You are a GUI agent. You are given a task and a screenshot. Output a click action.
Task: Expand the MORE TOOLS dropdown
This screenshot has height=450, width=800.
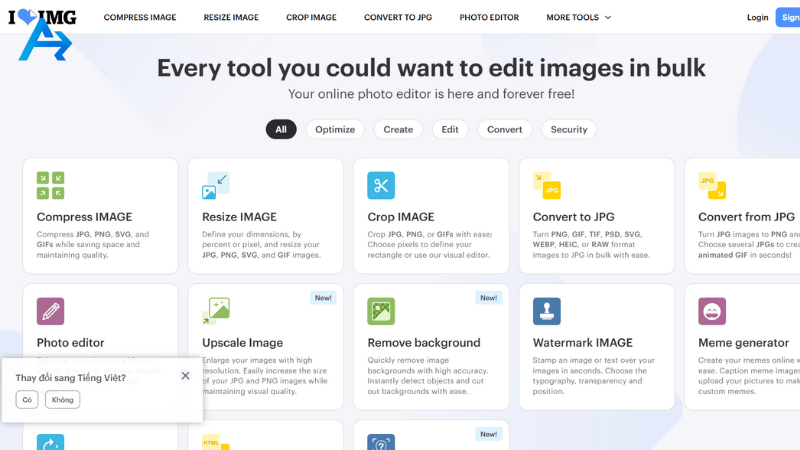[579, 17]
